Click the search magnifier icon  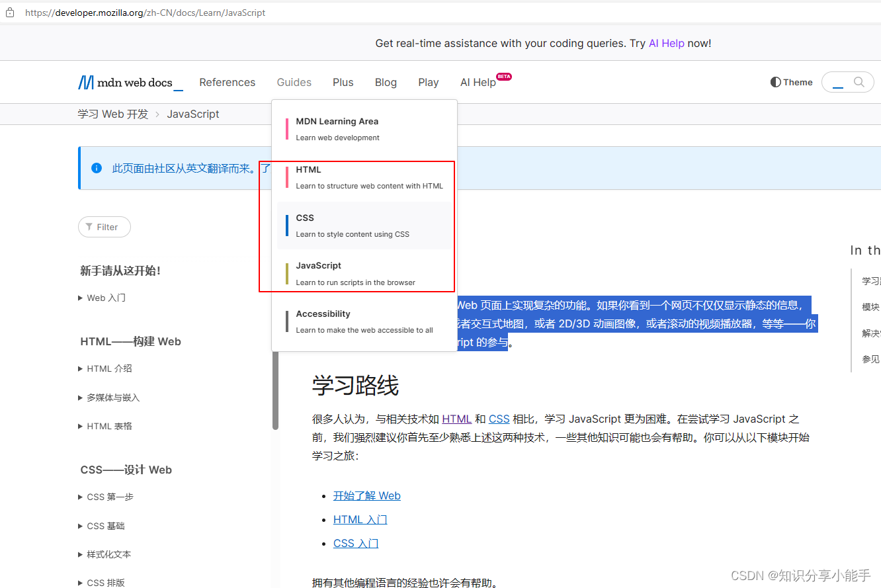click(859, 82)
